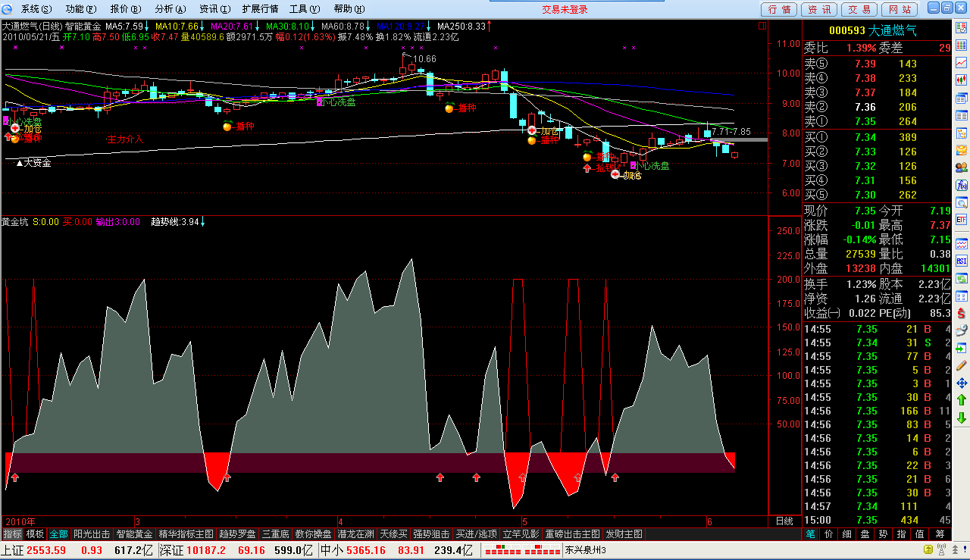Click the 深证 index value 10187.2
Viewport: 970px width, 560px height.
tap(206, 551)
